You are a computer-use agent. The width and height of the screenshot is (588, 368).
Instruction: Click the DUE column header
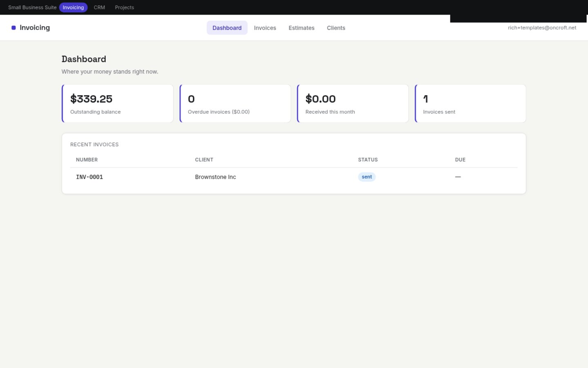point(460,160)
